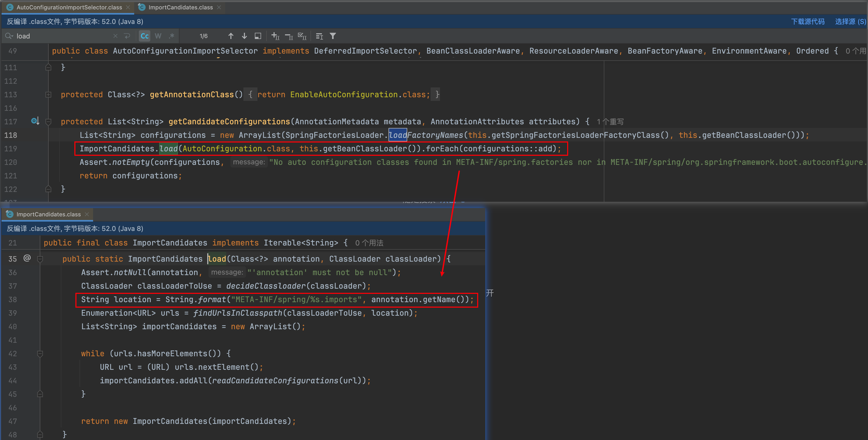This screenshot has height=440, width=868.
Task: Close top ImportCandidates.class tab
Action: click(219, 7)
